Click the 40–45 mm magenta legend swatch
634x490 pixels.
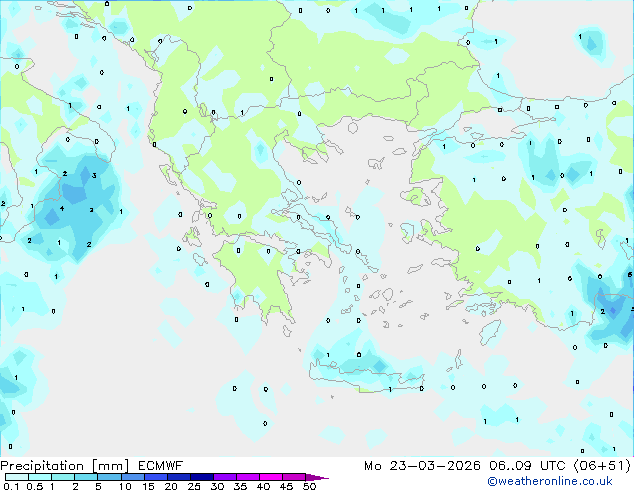(x=271, y=477)
